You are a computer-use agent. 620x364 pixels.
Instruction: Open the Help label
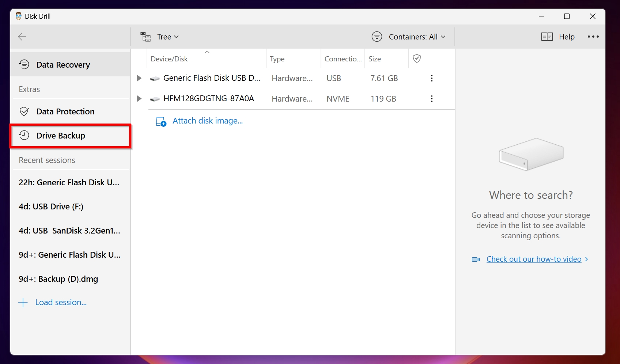tap(567, 37)
